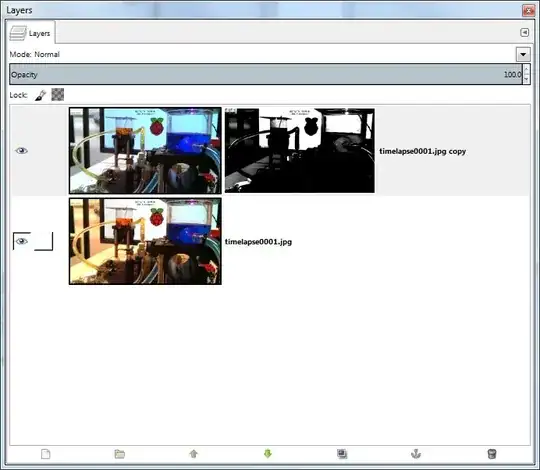This screenshot has height=470, width=540.
Task: Delete the selected layer
Action: click(x=492, y=454)
